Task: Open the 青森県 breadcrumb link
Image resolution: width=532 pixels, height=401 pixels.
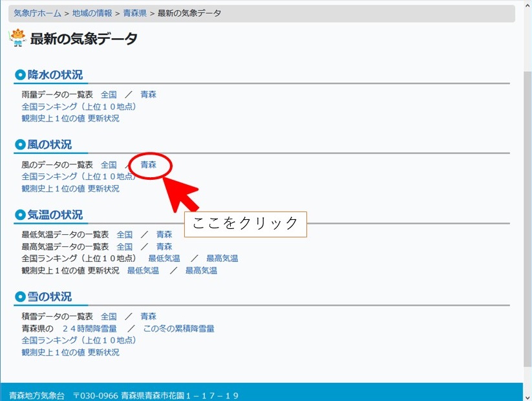Action: [134, 13]
